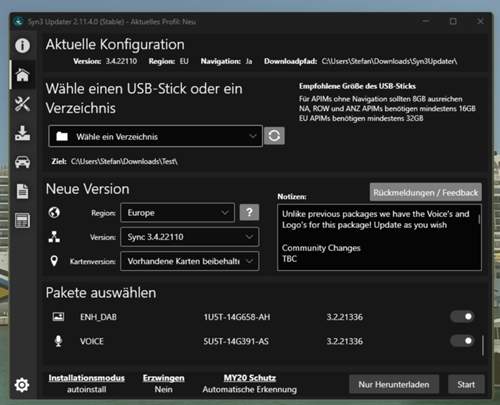Toggle the VOICE package switch
Screen dimensions: 500x405
462,341
